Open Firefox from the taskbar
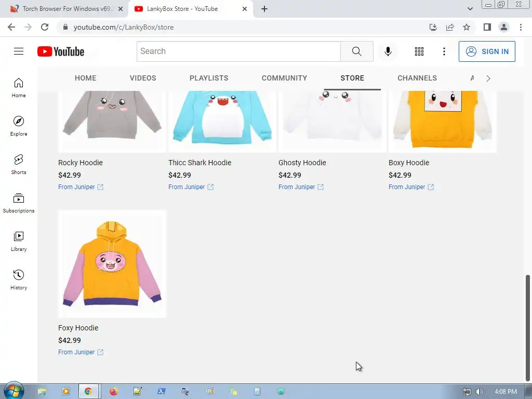The height and width of the screenshot is (399, 532). pyautogui.click(x=113, y=391)
